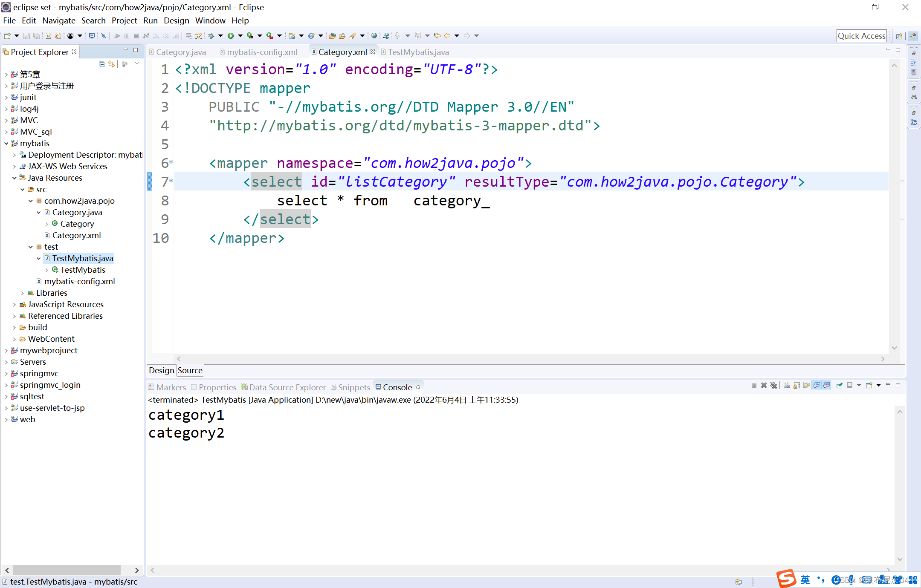The image size is (921, 588).
Task: Toggle Show Console When Standard Out Changes
Action: [x=817, y=385]
